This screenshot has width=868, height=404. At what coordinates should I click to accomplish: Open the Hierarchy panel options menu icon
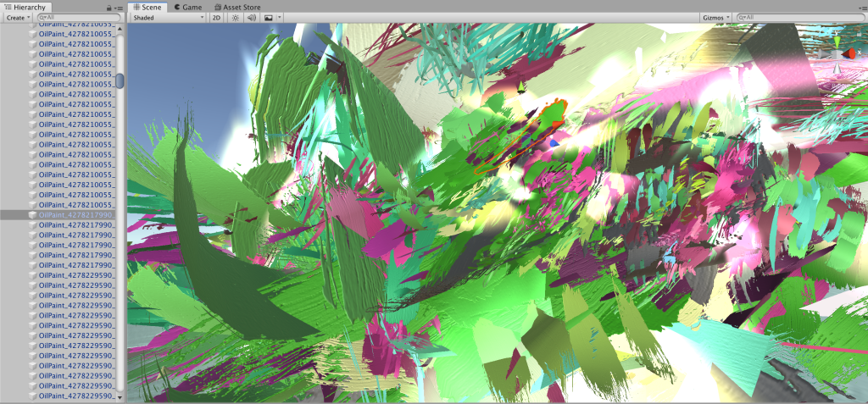(118, 7)
